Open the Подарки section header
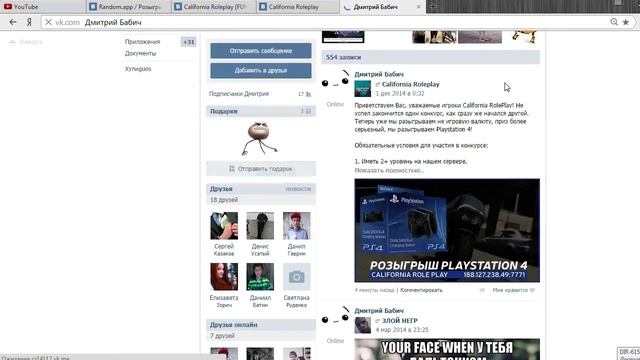This screenshot has width=640, height=360. pos(261,111)
